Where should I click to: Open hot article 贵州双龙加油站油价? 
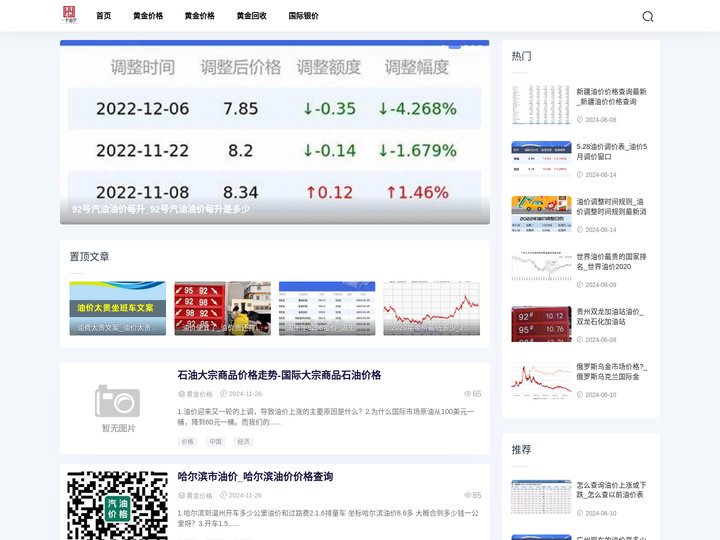610,317
